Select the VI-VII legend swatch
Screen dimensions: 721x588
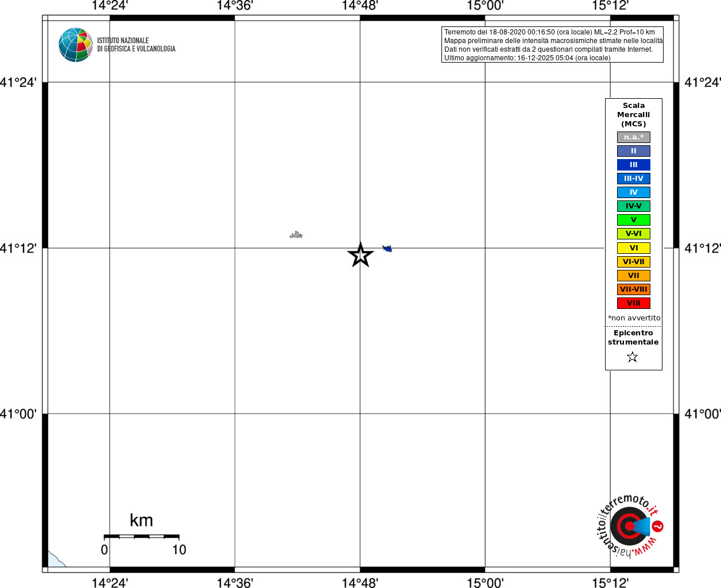tap(634, 262)
